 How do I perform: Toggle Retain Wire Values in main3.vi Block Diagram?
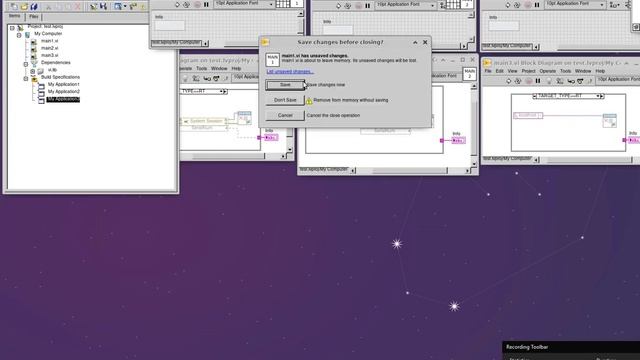[x=560, y=81]
